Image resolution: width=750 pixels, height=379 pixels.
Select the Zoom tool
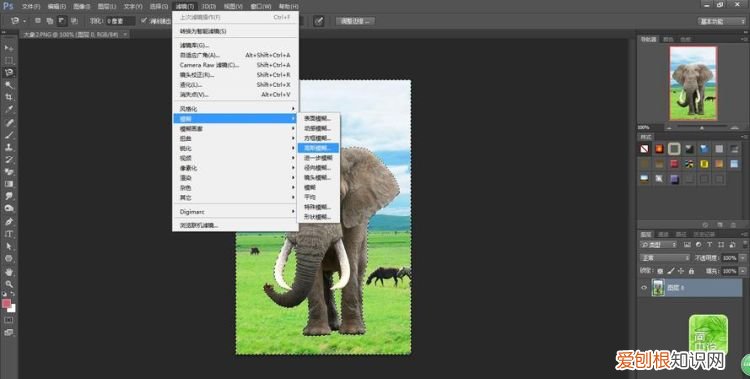coord(9,284)
